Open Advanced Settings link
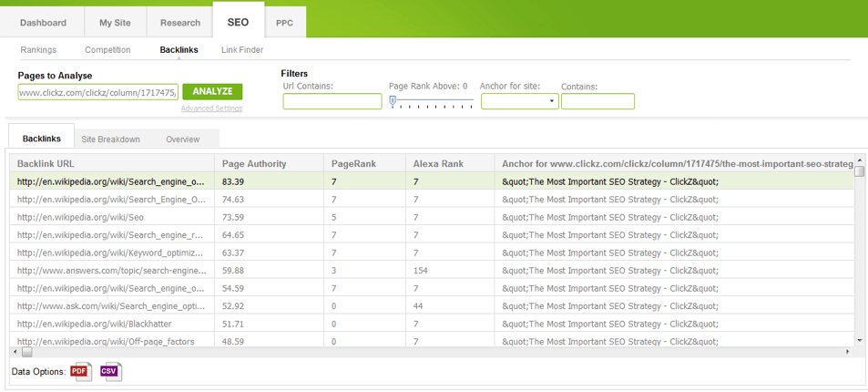The image size is (868, 392). (211, 108)
